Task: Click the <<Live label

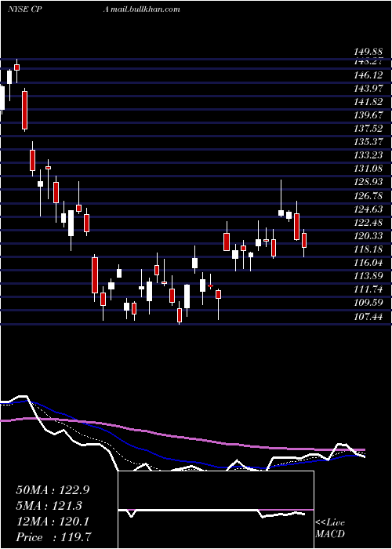Action: pyautogui.click(x=330, y=522)
